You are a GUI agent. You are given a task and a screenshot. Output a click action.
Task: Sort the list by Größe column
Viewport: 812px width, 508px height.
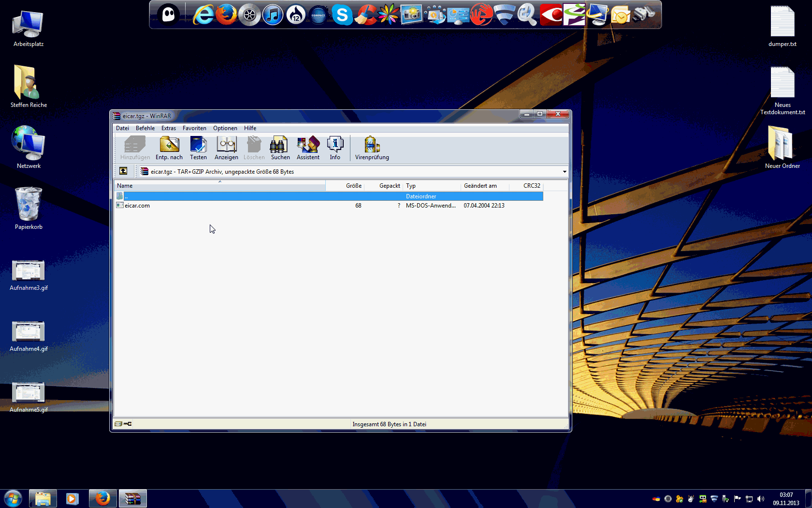tap(353, 186)
